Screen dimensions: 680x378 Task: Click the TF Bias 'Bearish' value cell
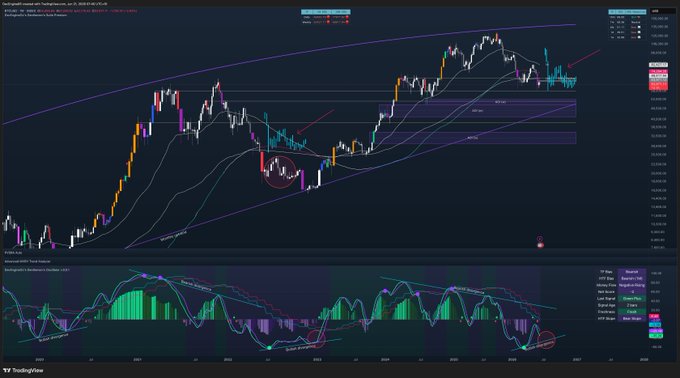point(632,272)
